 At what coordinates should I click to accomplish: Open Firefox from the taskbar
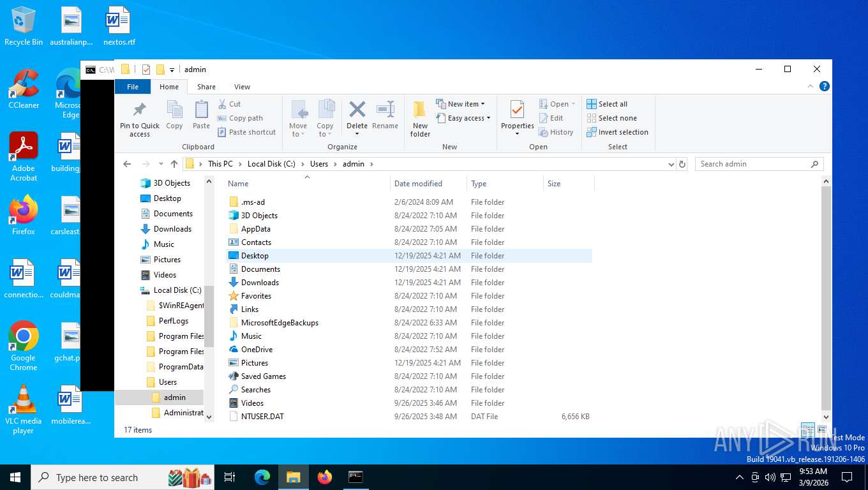click(x=325, y=477)
